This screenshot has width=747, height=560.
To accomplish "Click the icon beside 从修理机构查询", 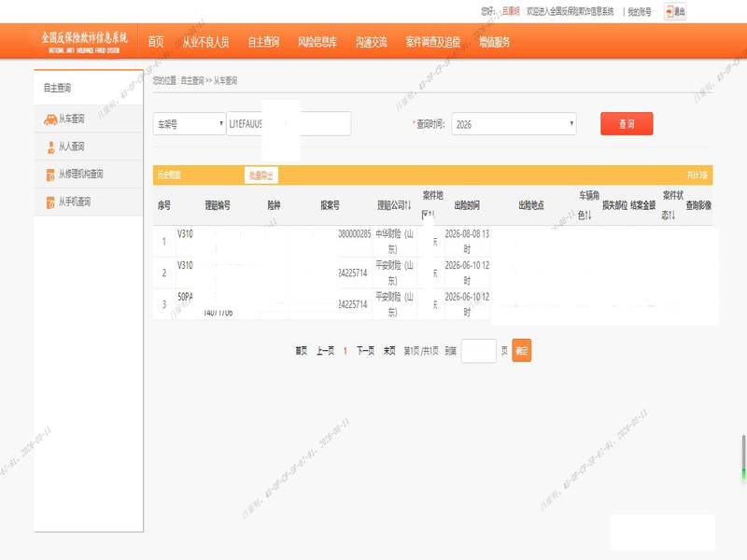I will pyautogui.click(x=50, y=175).
